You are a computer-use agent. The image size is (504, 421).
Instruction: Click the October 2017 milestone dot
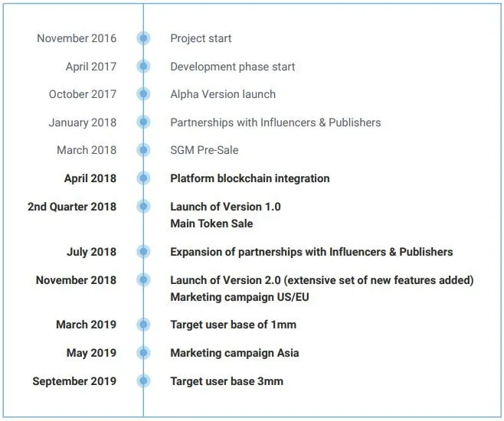coord(143,94)
